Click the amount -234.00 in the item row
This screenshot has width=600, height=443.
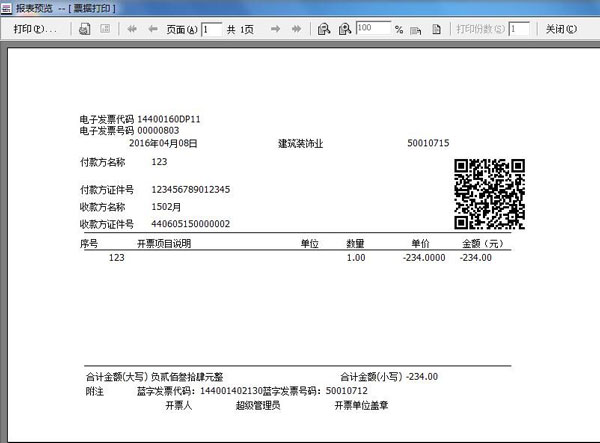[475, 258]
